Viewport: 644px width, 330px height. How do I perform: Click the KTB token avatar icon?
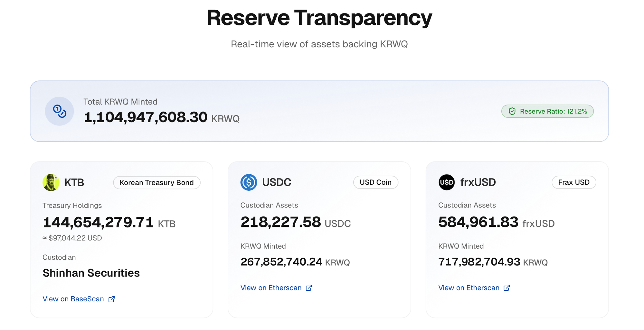(51, 182)
